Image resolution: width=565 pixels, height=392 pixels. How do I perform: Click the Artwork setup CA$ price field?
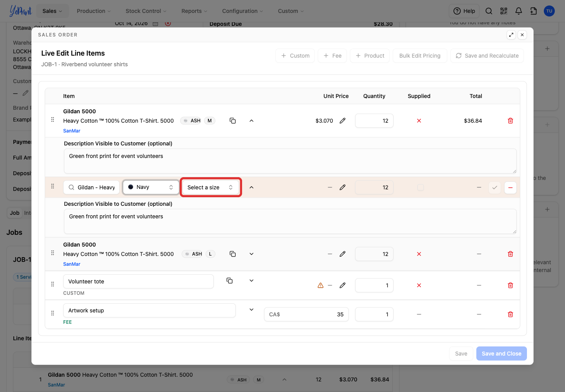pyautogui.click(x=306, y=314)
